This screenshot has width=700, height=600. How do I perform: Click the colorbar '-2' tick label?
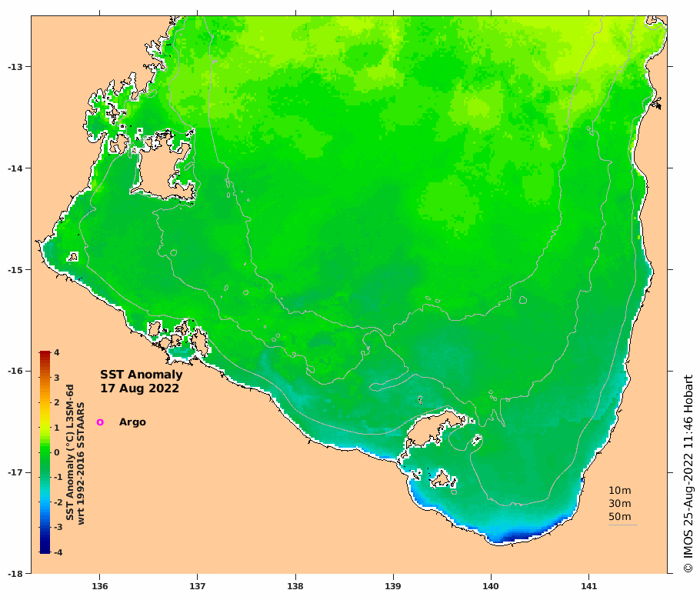click(58, 502)
